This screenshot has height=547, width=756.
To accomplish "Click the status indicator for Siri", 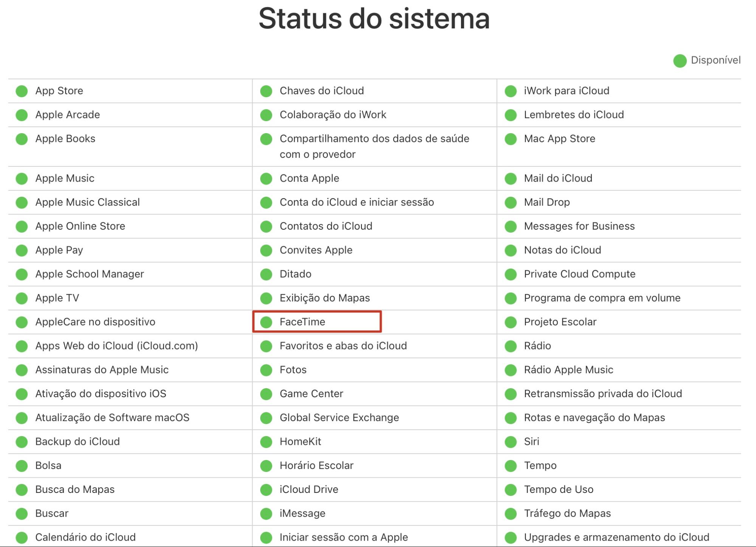I will tap(510, 441).
